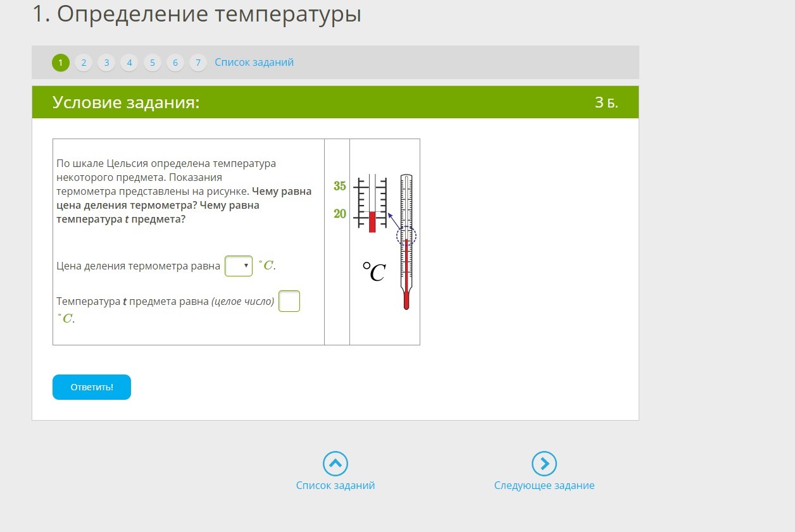Select task number 4
This screenshot has width=795, height=532.
pos(129,63)
